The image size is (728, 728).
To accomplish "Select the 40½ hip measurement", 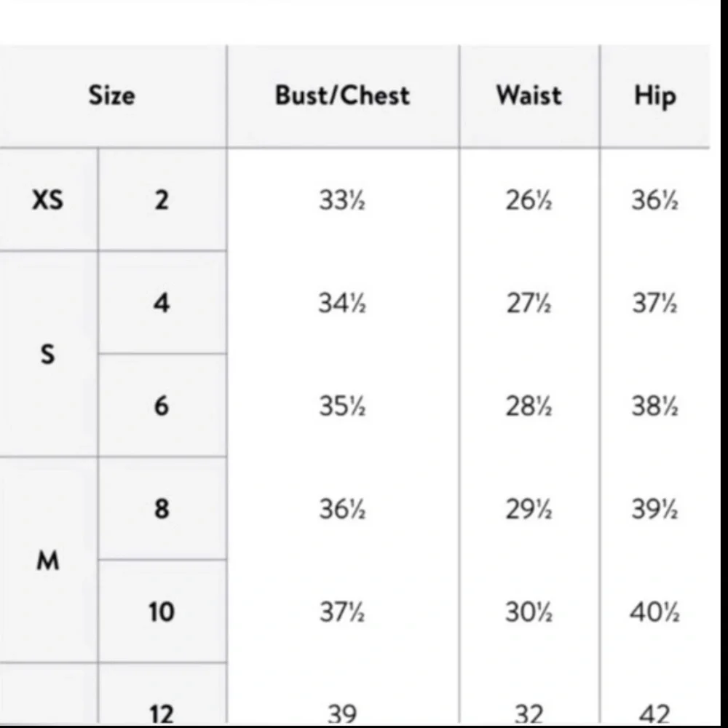I will 654,612.
